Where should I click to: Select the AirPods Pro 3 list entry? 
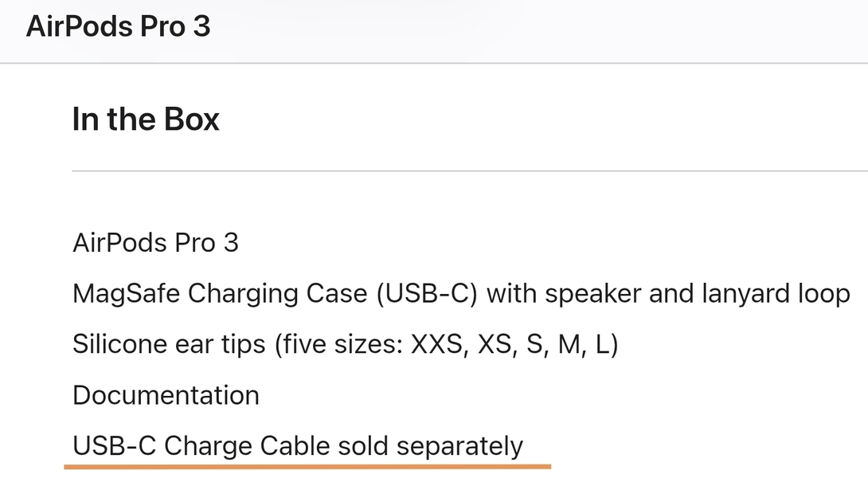155,243
